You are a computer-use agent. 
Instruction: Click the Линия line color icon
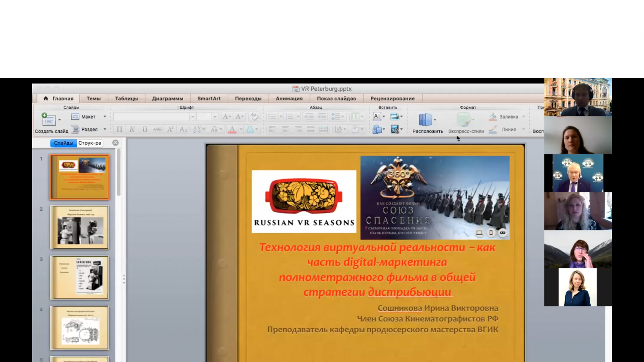493,129
